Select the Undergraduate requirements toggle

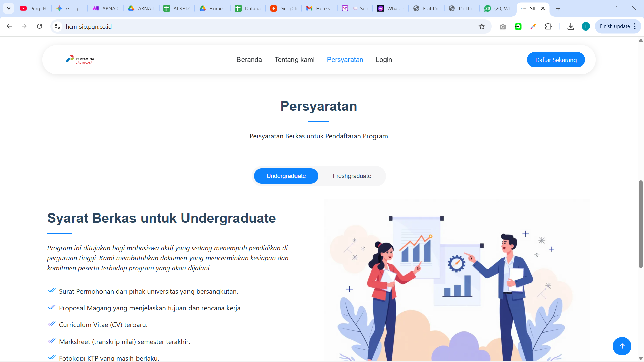286,176
